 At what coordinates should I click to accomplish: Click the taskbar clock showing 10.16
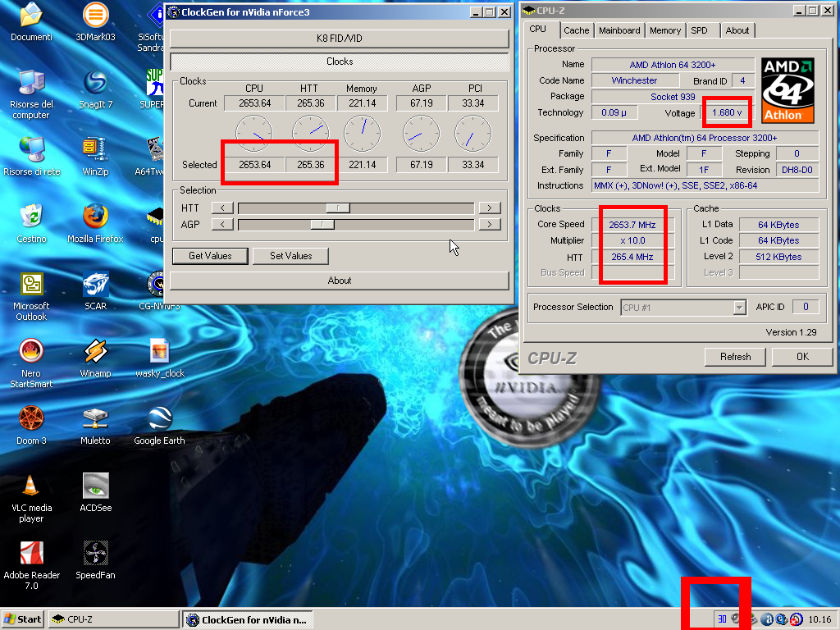[819, 619]
